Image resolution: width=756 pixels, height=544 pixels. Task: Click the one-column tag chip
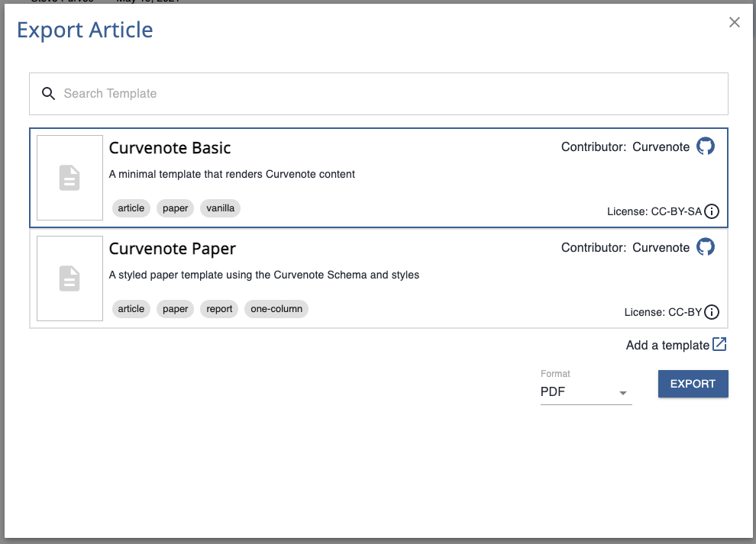(x=276, y=309)
